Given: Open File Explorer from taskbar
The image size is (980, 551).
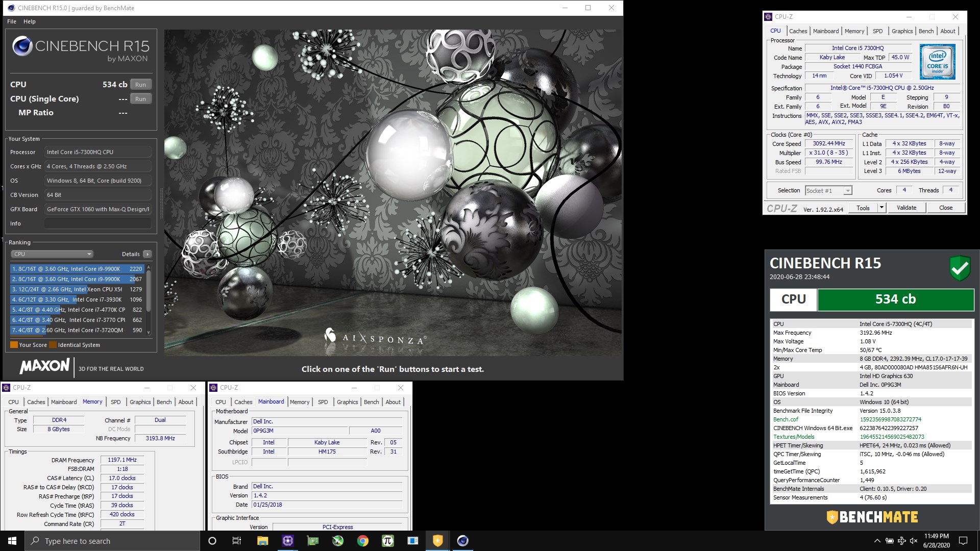Looking at the screenshot, I should [x=262, y=541].
